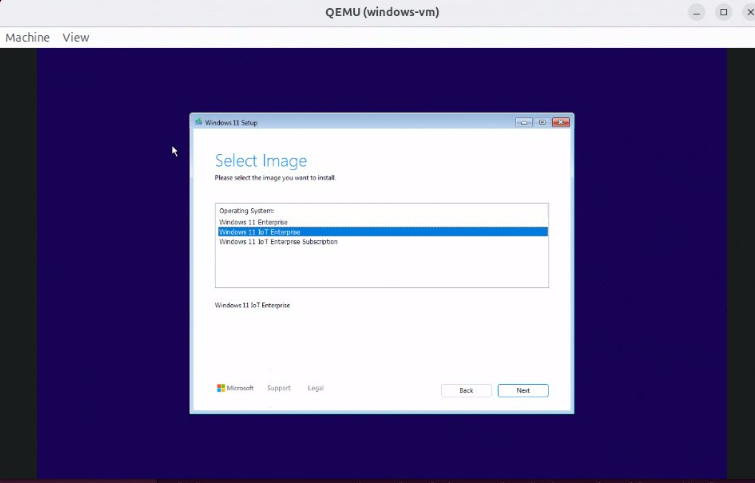Open the Legal link
Image resolution: width=755 pixels, height=483 pixels.
pyautogui.click(x=316, y=388)
